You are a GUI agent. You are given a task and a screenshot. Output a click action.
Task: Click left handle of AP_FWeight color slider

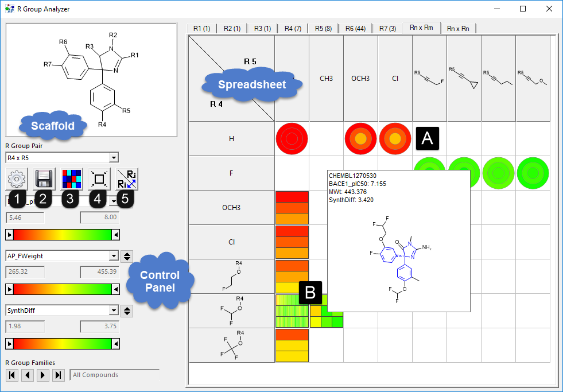click(10, 289)
